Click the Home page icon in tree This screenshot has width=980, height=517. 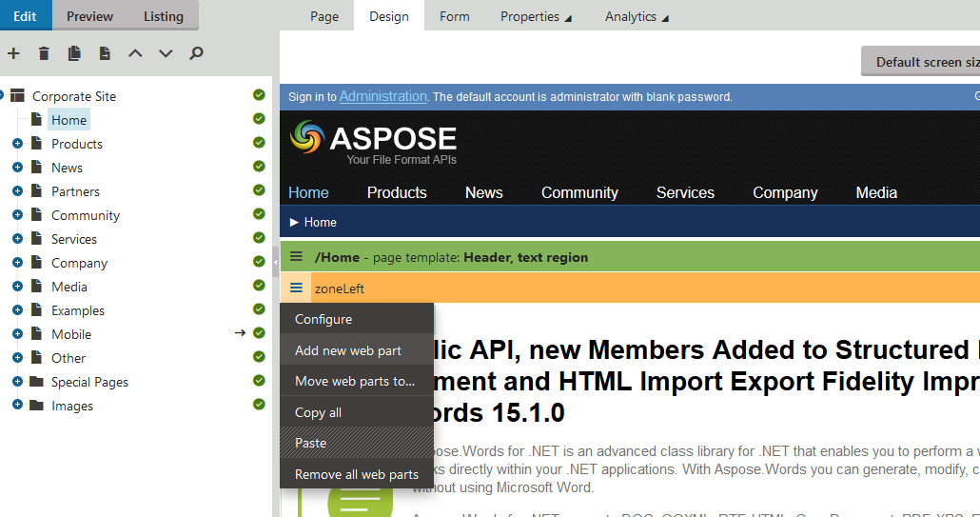[x=37, y=119]
